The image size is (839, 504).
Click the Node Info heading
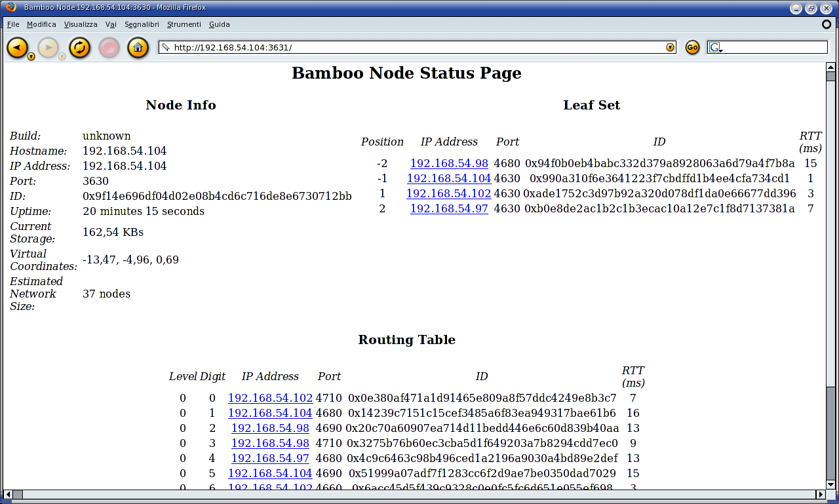click(181, 105)
